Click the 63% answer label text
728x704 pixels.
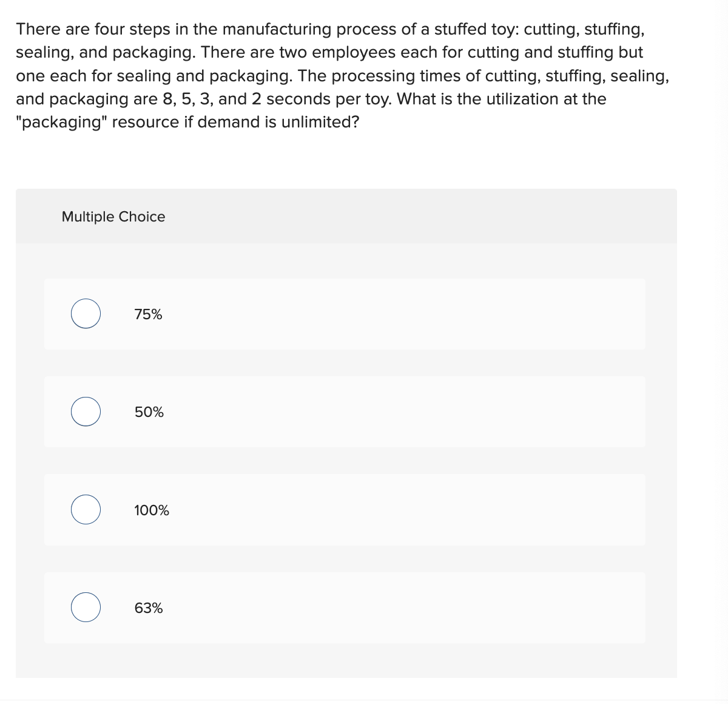pos(149,608)
